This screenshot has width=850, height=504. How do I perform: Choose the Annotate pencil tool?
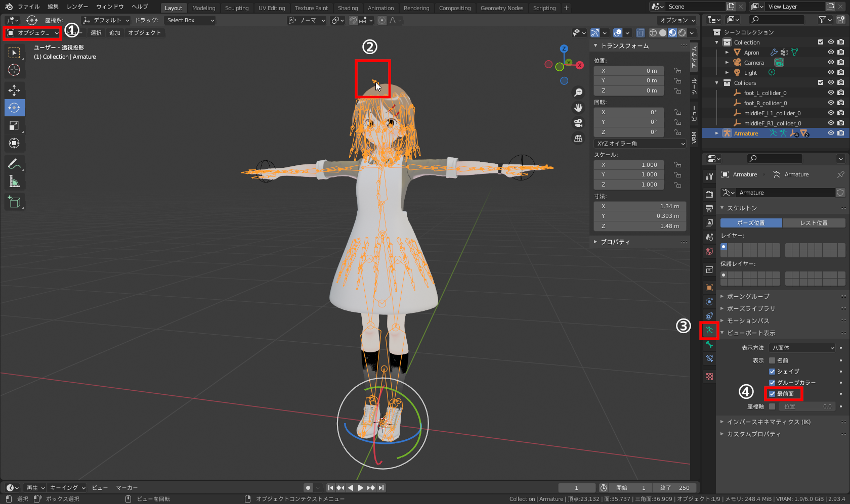[x=14, y=164]
